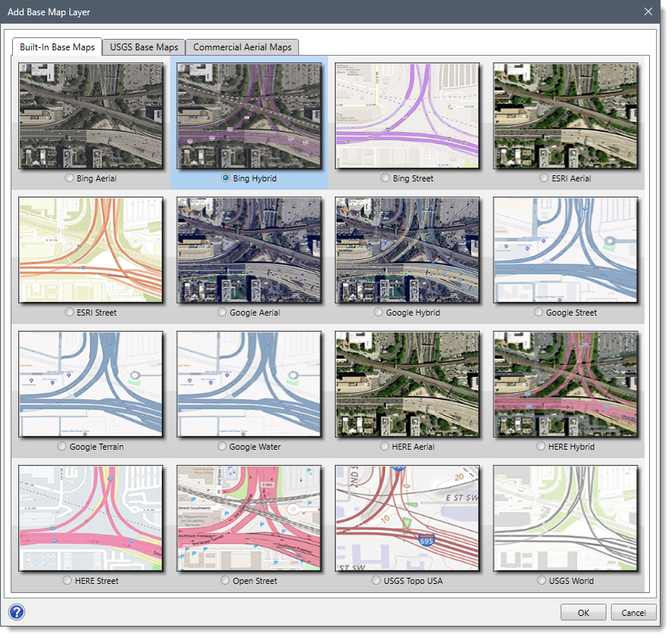Click the Google Hybrid preview image
Screen dimensions: 672x638
[x=407, y=249]
